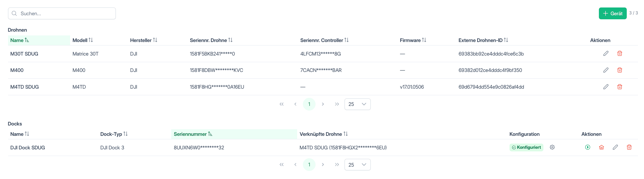Click the home icon for DJI Dock SDUG
Viewport: 644px width, 179px height.
coord(601,147)
